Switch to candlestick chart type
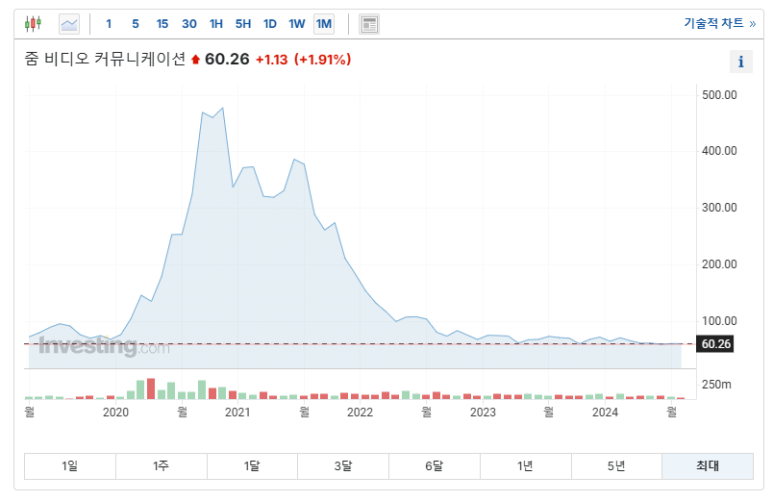The height and width of the screenshot is (501, 773). (33, 23)
